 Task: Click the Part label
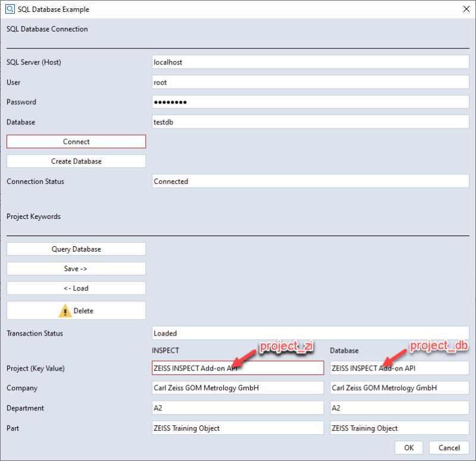[12, 428]
